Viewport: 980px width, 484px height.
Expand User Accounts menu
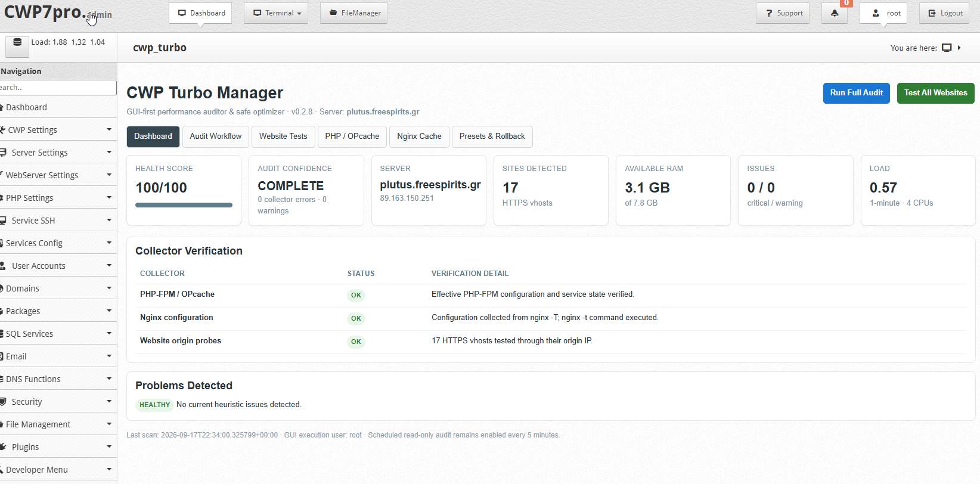(58, 266)
